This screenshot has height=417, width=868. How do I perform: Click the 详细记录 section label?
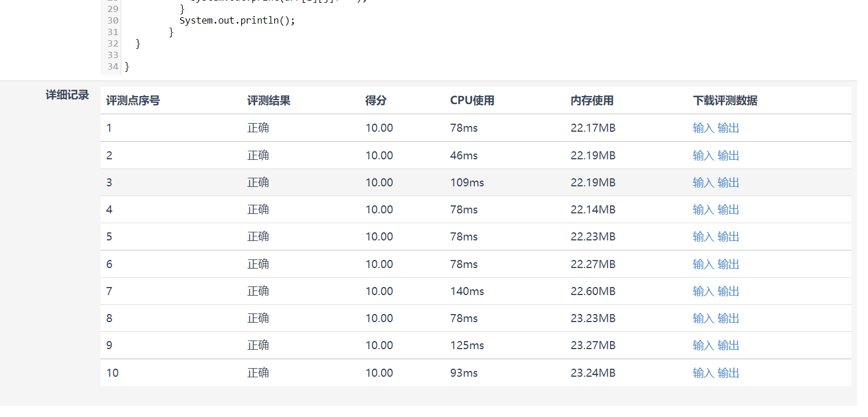tap(67, 95)
